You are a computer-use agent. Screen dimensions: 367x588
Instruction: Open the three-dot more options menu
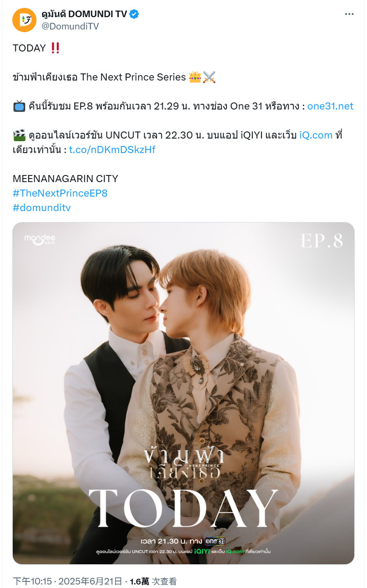[x=349, y=14]
